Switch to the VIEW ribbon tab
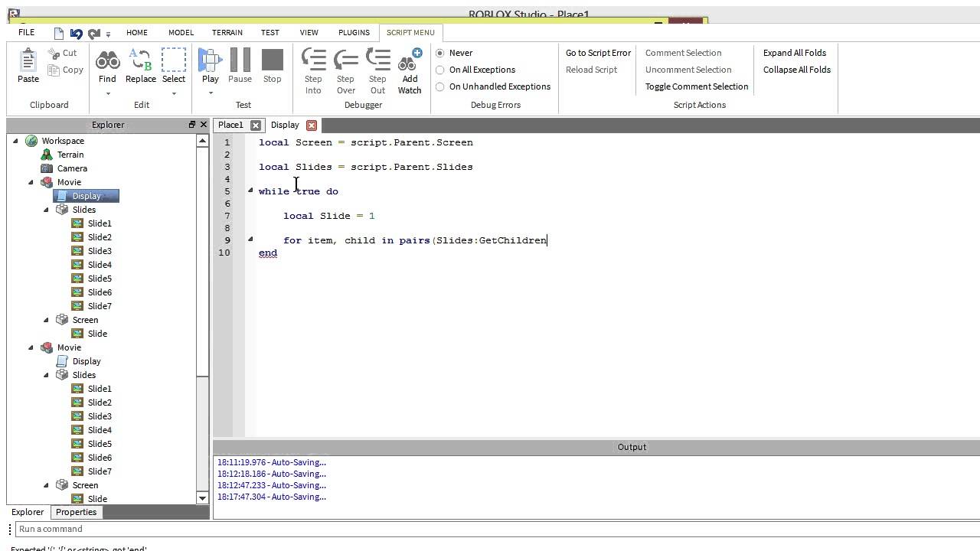980x551 pixels. point(309,32)
